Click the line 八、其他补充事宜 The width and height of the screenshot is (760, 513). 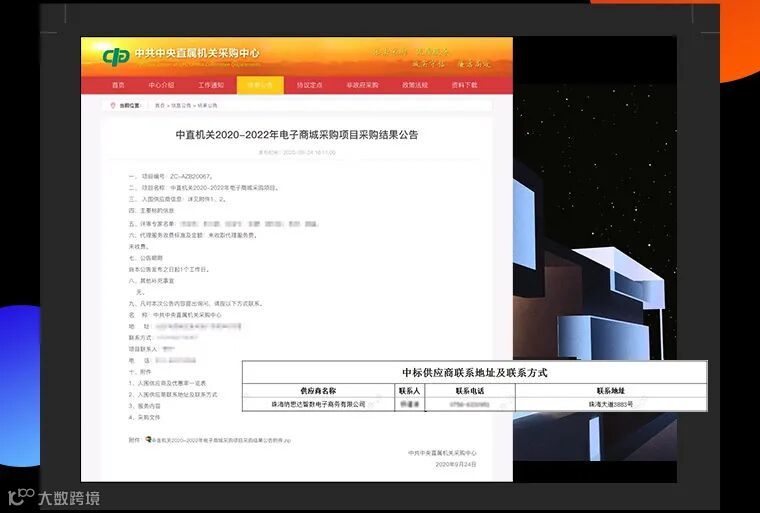click(x=151, y=281)
